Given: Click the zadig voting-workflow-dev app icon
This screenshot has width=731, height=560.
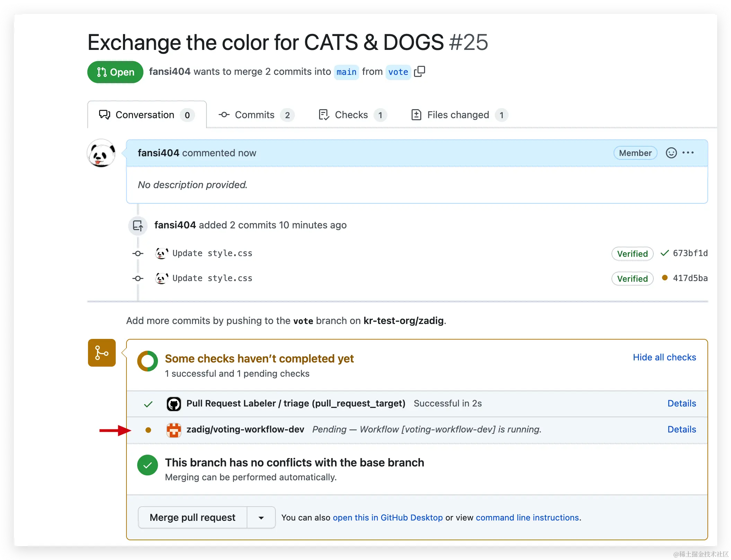Looking at the screenshot, I should click(174, 430).
